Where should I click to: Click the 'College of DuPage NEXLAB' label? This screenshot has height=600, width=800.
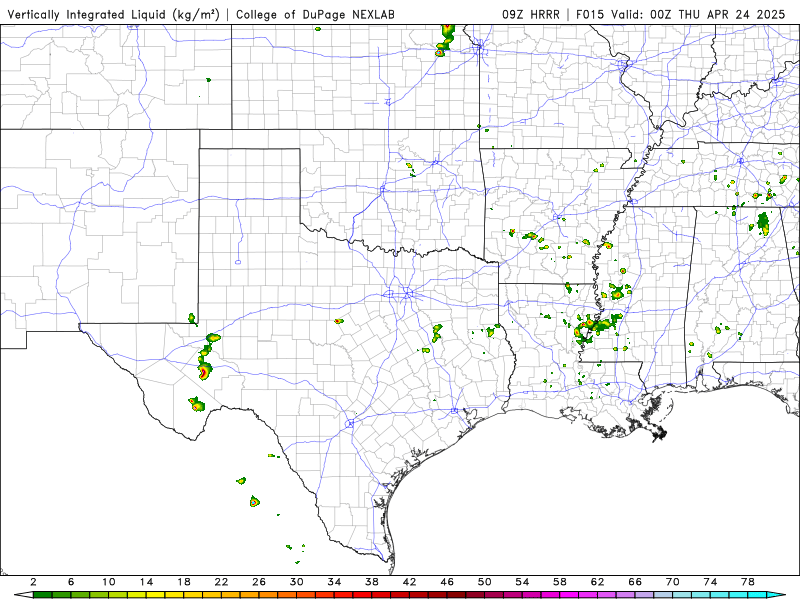click(x=315, y=15)
